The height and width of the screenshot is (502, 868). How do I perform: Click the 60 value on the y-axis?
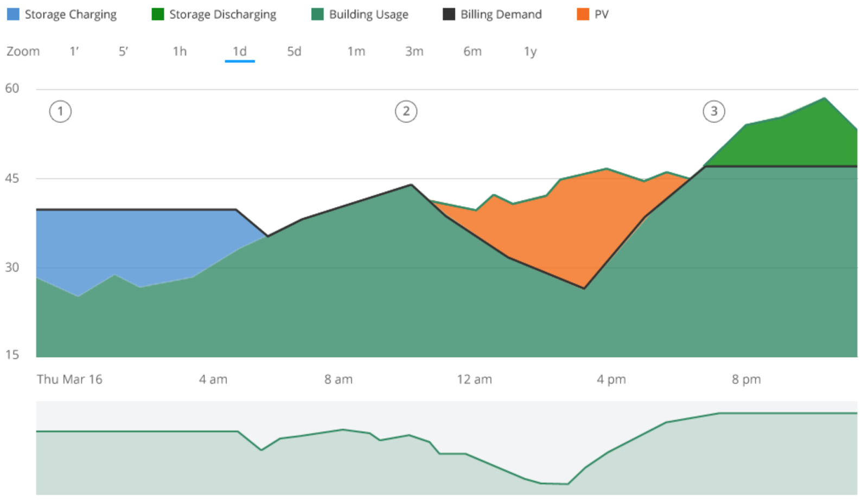[x=12, y=88]
